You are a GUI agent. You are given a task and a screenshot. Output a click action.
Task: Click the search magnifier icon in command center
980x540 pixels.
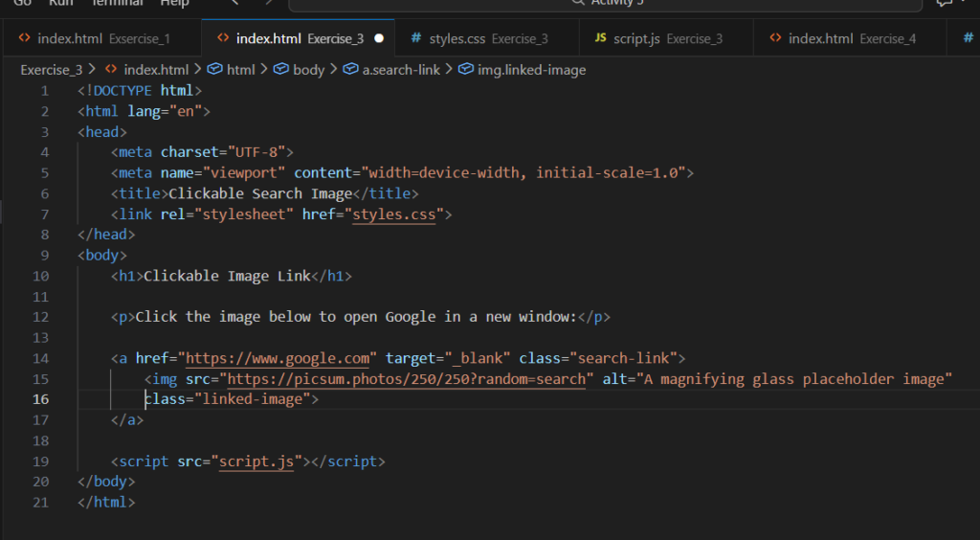click(577, 2)
